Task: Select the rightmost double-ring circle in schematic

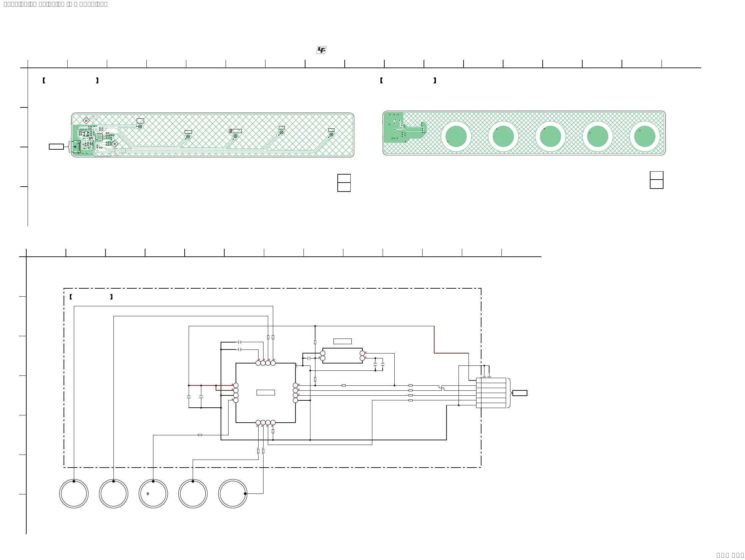Action: pos(233,494)
